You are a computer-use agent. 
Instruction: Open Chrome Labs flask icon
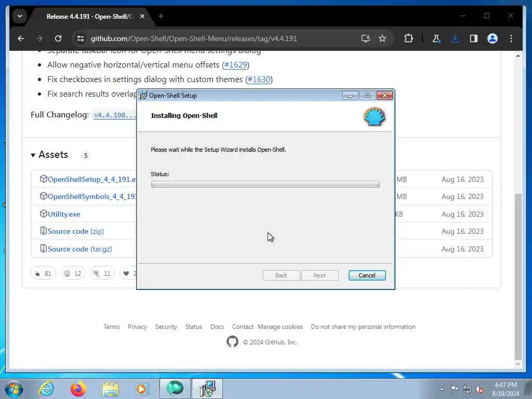(436, 38)
